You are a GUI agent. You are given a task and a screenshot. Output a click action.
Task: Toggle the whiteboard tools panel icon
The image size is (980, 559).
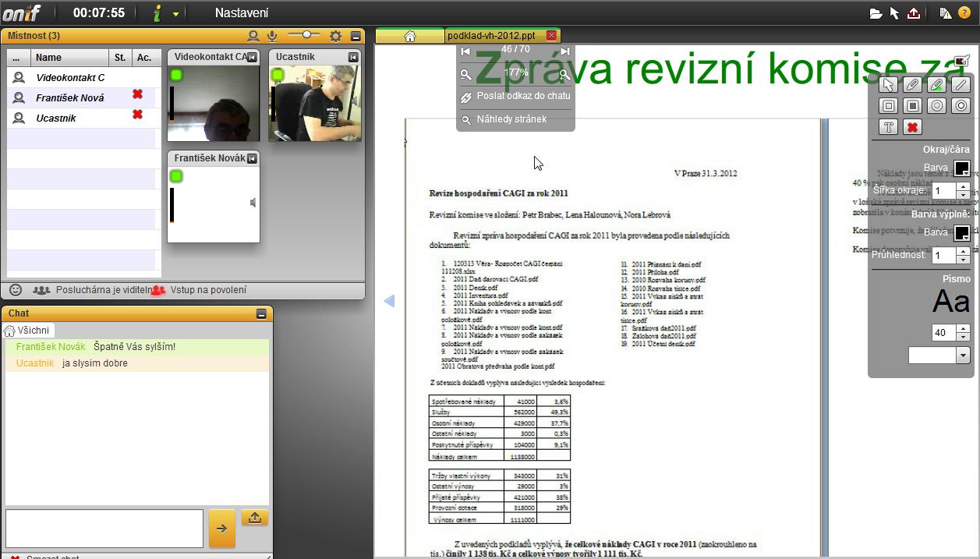[962, 60]
